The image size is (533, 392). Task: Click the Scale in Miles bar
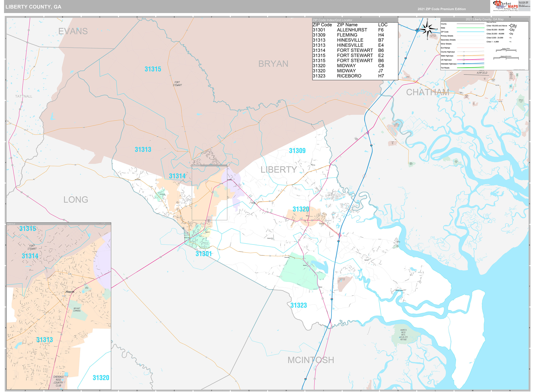click(506, 50)
